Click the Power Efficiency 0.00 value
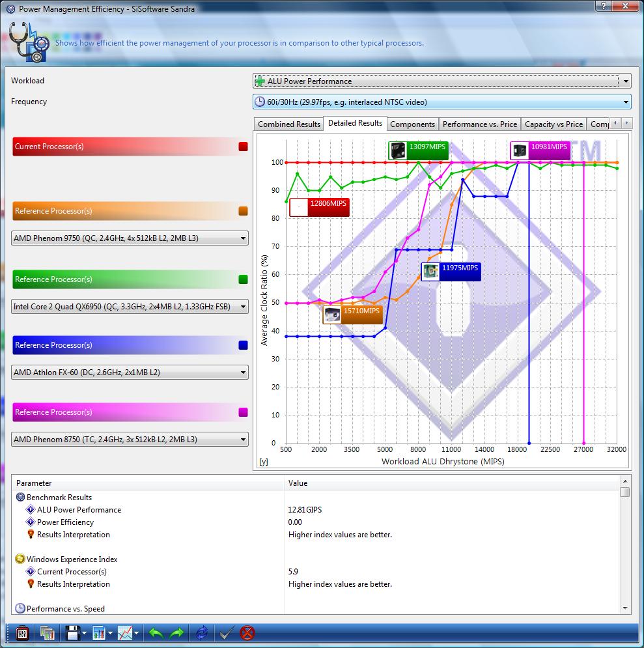This screenshot has height=648, width=644. 295,522
